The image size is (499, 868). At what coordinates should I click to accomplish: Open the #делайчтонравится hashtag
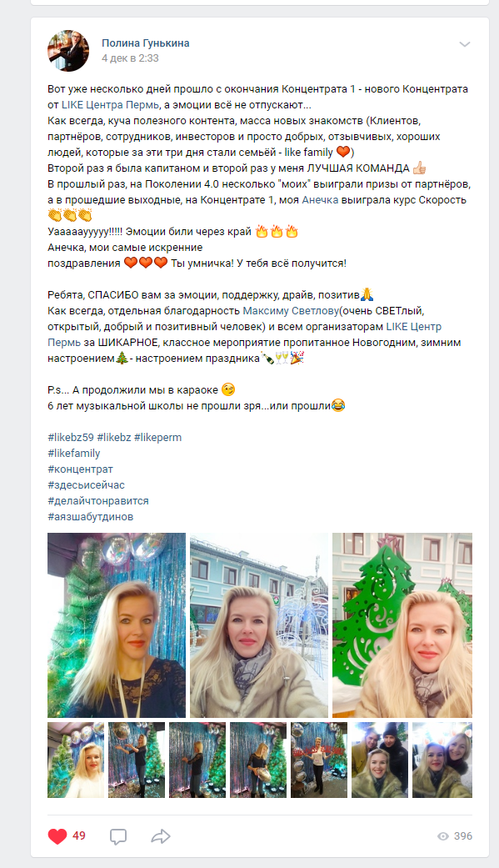[98, 501]
